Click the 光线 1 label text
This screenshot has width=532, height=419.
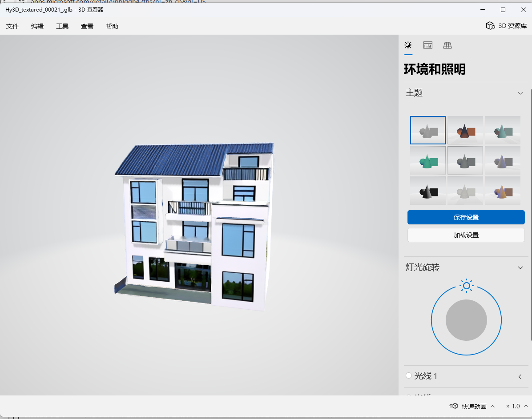point(426,376)
